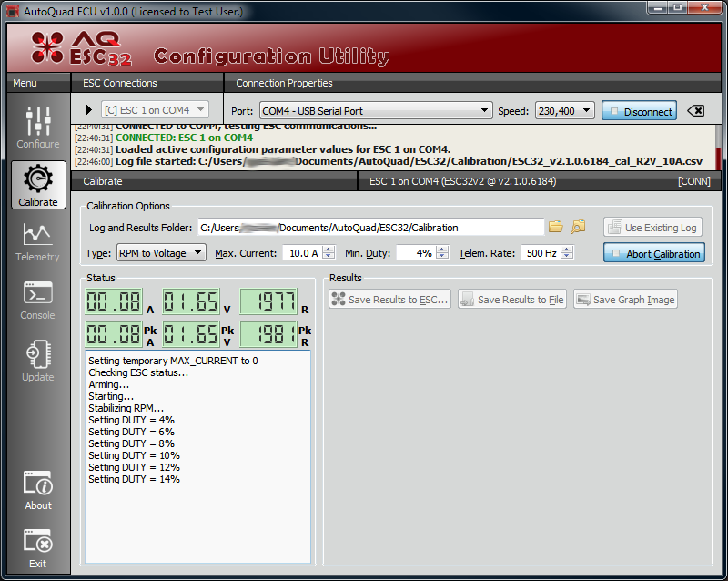Click the peak amps readout
This screenshot has height=581, width=728.
[115, 333]
